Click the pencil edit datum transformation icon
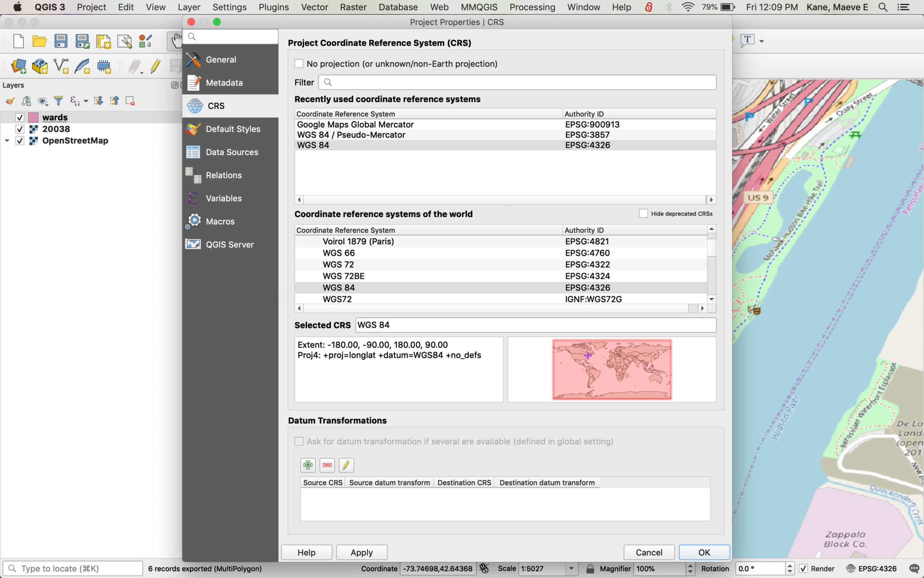Viewport: 924px width, 578px height. coord(346,465)
